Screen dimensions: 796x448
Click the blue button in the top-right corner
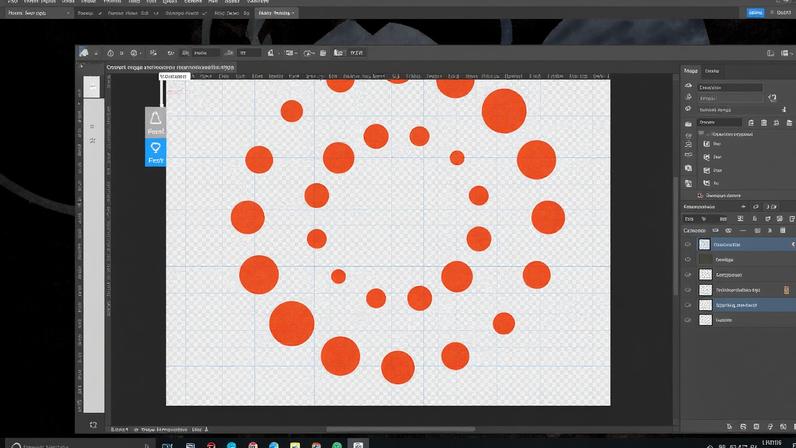tap(756, 12)
